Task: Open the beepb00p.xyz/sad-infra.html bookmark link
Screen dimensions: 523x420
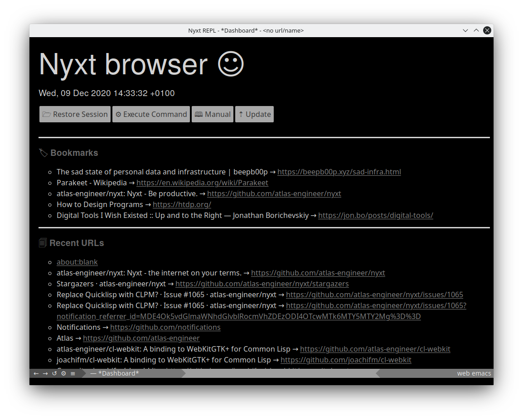Action: click(x=339, y=172)
